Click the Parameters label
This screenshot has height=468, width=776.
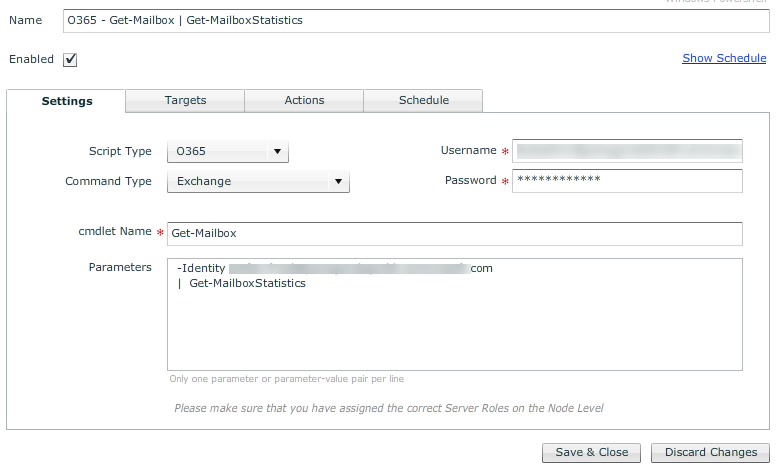tap(120, 268)
